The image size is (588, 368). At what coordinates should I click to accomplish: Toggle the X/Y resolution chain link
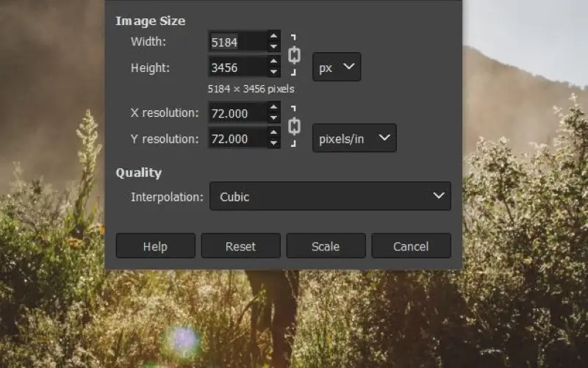click(x=295, y=126)
